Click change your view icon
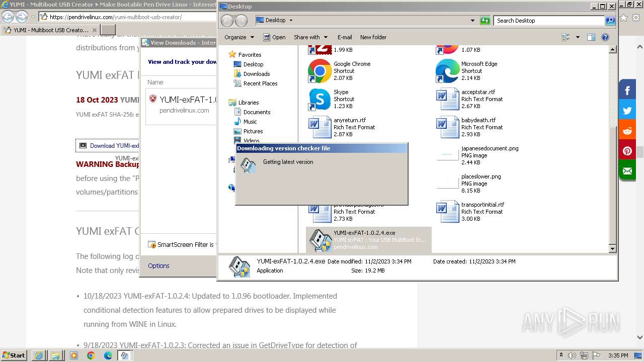 pos(566,37)
